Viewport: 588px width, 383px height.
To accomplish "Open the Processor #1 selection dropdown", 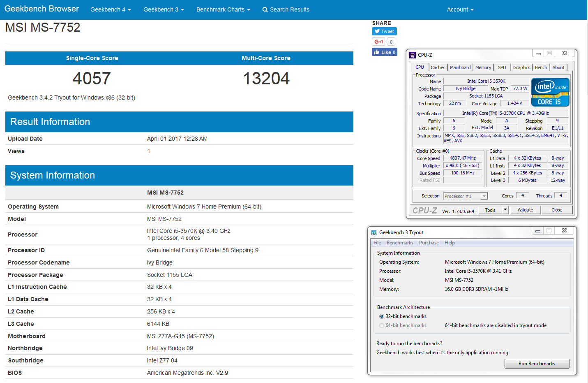I will point(466,196).
